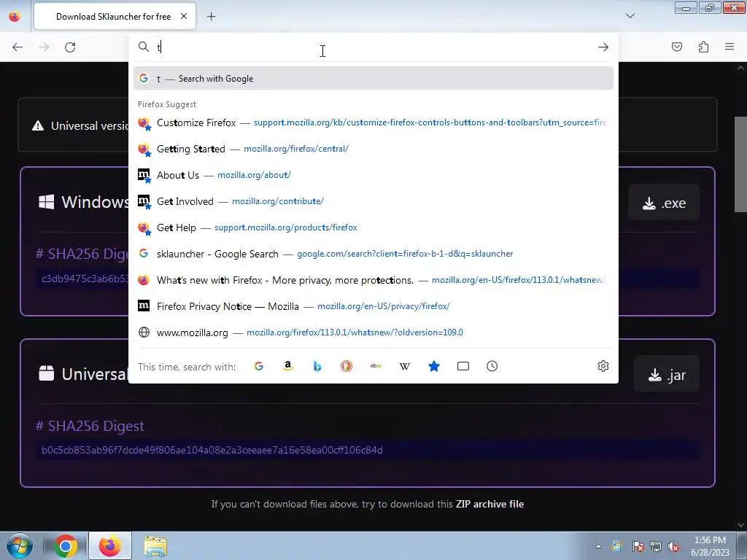
Task: Open the taskbar clock showing 1:56 PM
Action: point(710,546)
